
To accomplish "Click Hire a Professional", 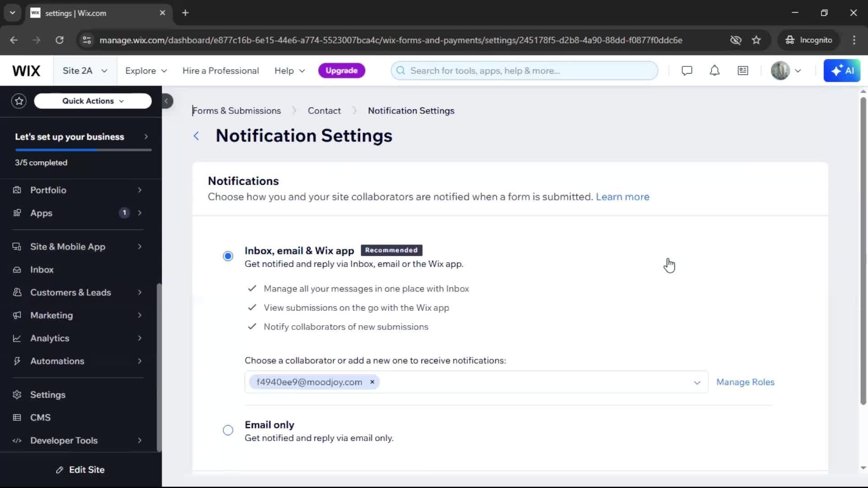I will point(221,71).
